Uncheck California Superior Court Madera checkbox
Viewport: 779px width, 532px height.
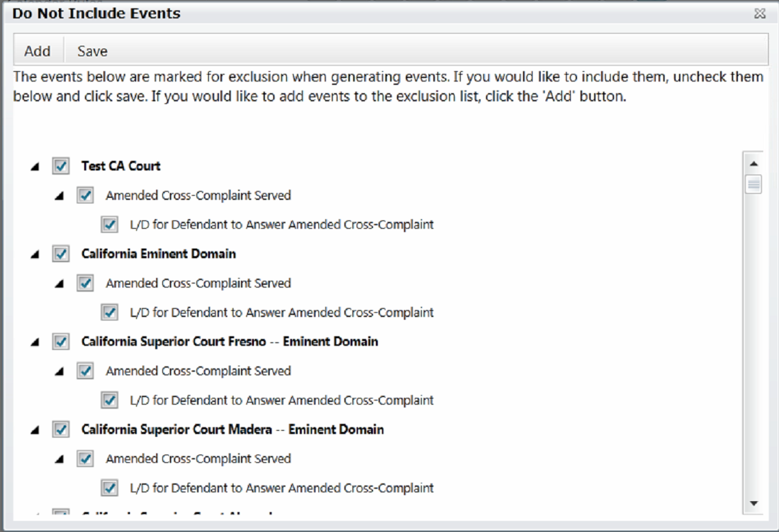[61, 430]
